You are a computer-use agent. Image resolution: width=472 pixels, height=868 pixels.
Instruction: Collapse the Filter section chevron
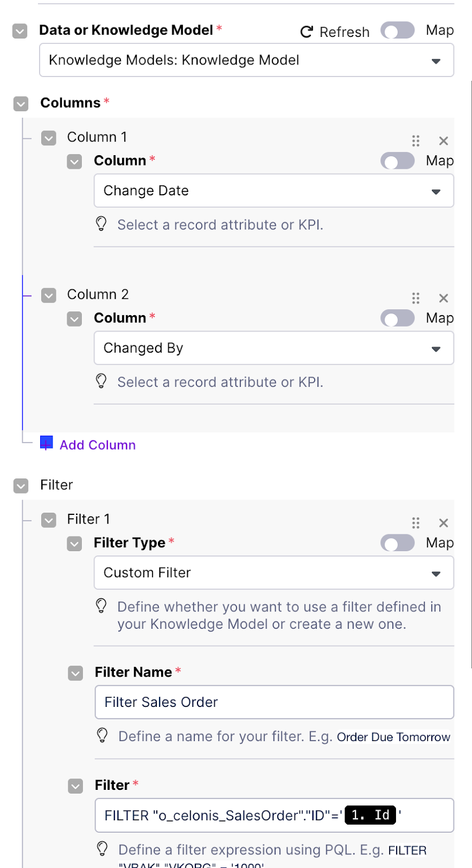point(21,486)
